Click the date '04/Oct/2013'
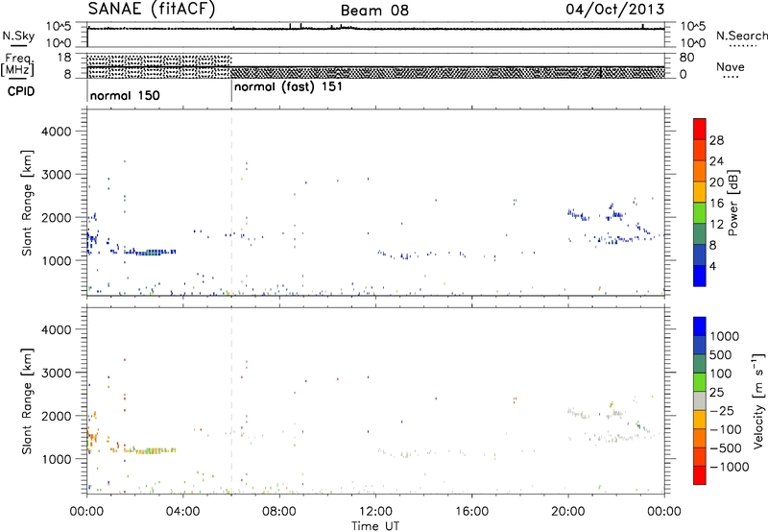 coord(615,9)
